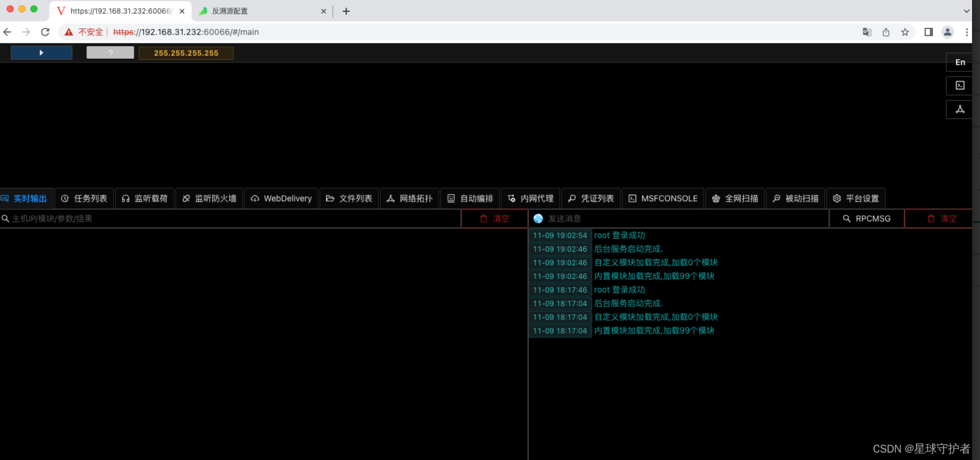Click the 清空 button beside the search field
The image size is (980, 460).
coord(495,219)
